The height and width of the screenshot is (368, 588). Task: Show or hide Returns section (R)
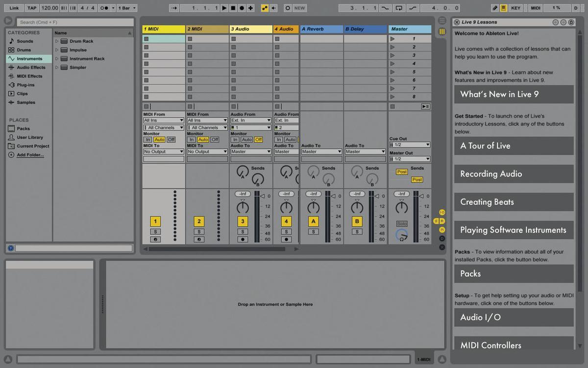pyautogui.click(x=442, y=221)
